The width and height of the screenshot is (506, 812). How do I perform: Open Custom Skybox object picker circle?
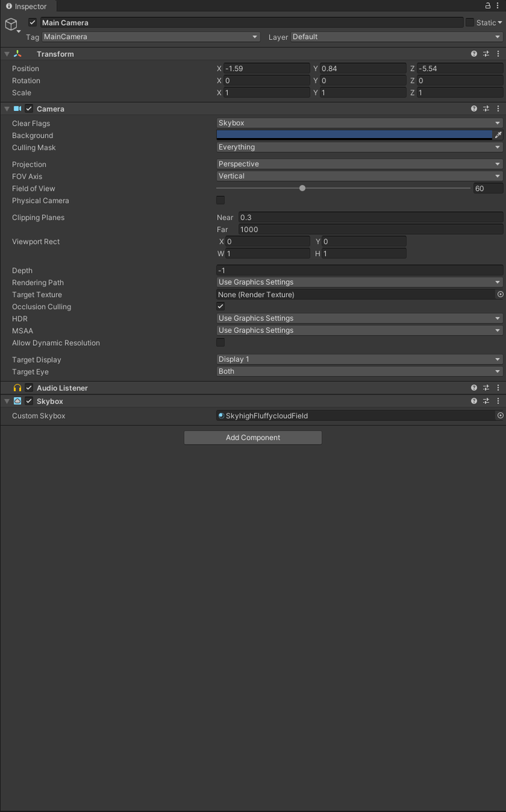tap(501, 415)
